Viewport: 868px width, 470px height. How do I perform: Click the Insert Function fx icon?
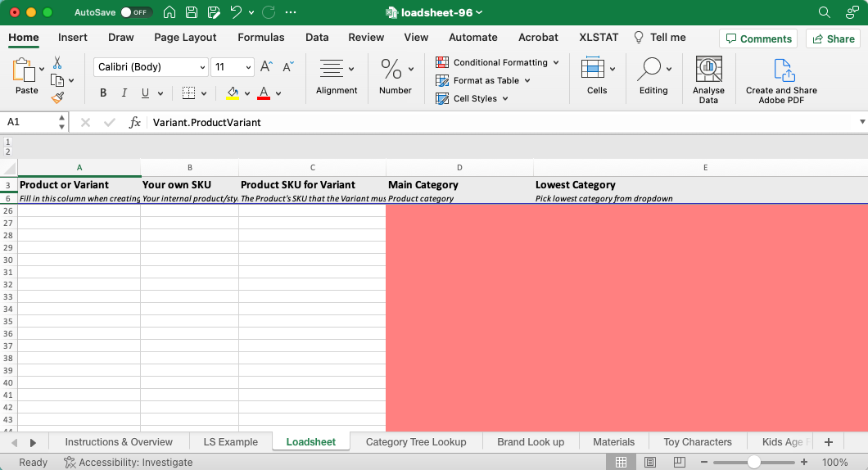135,122
